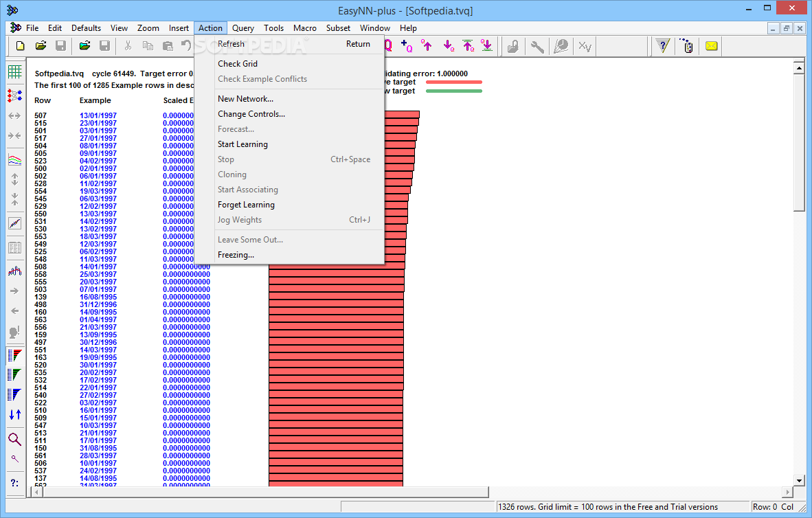Image resolution: width=812 pixels, height=518 pixels.
Task: Click the vertical scrollbar up arrow
Action: pyautogui.click(x=798, y=68)
